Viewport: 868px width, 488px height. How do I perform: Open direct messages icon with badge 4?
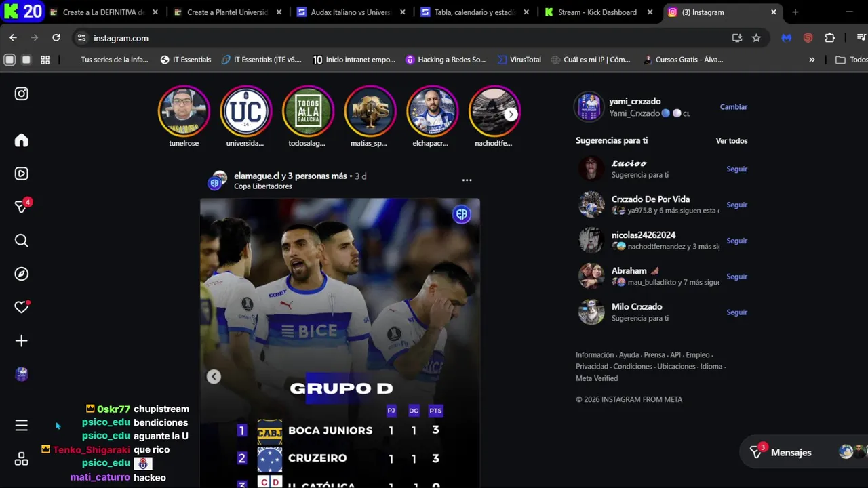tap(22, 207)
